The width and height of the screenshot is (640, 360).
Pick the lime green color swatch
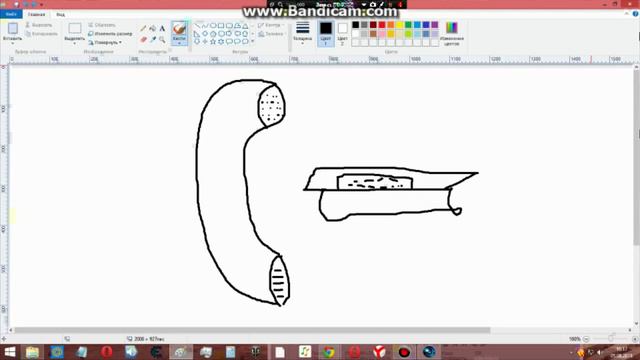(x=408, y=34)
